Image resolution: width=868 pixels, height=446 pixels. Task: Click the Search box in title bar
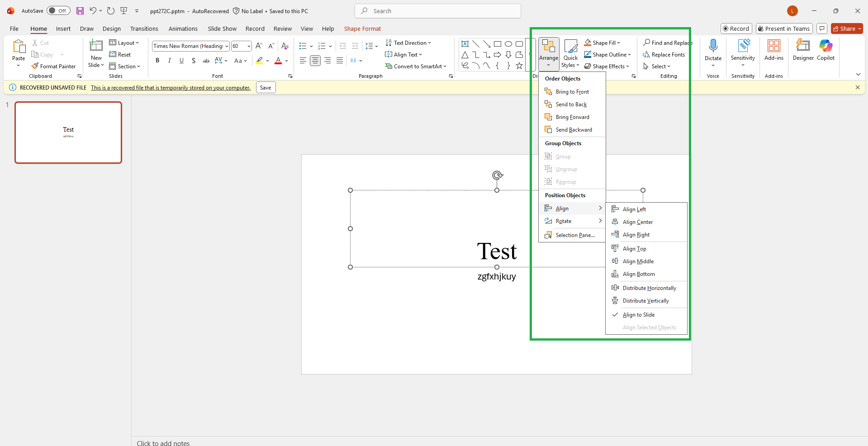pyautogui.click(x=438, y=11)
